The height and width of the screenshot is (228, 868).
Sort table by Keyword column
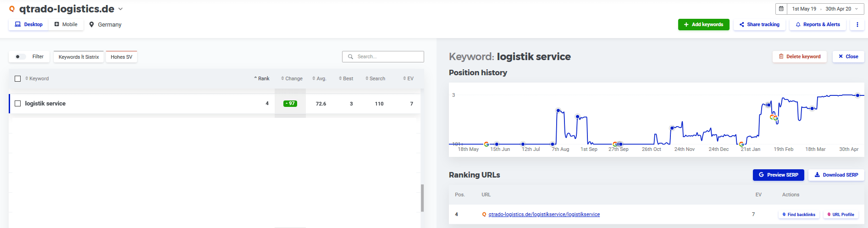37,78
